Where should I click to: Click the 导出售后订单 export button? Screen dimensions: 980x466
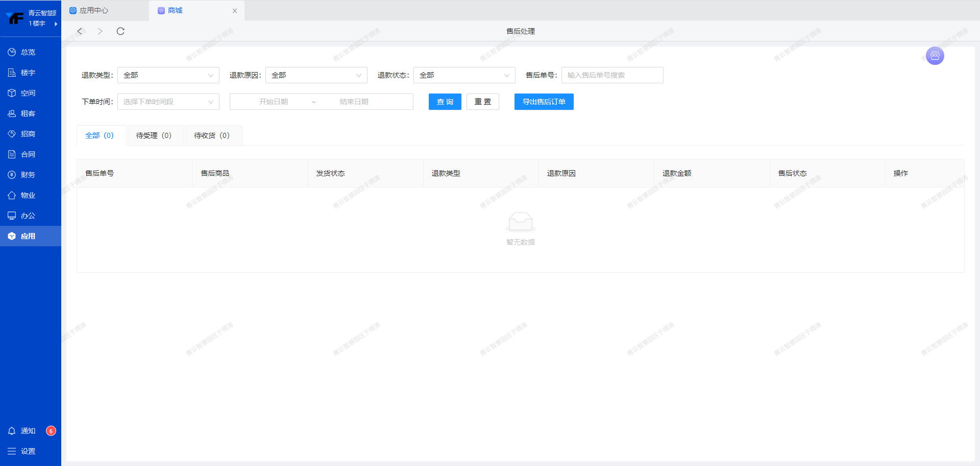tap(544, 102)
